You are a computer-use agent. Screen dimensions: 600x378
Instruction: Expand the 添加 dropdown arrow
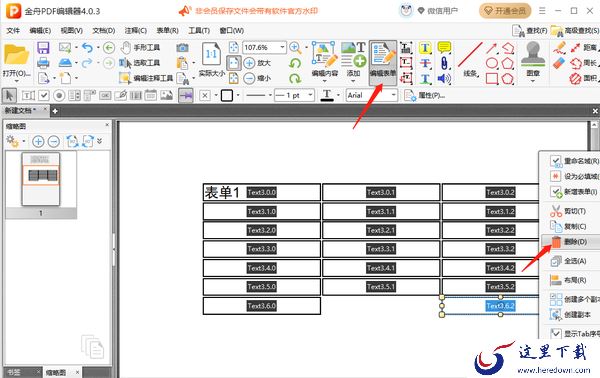353,81
